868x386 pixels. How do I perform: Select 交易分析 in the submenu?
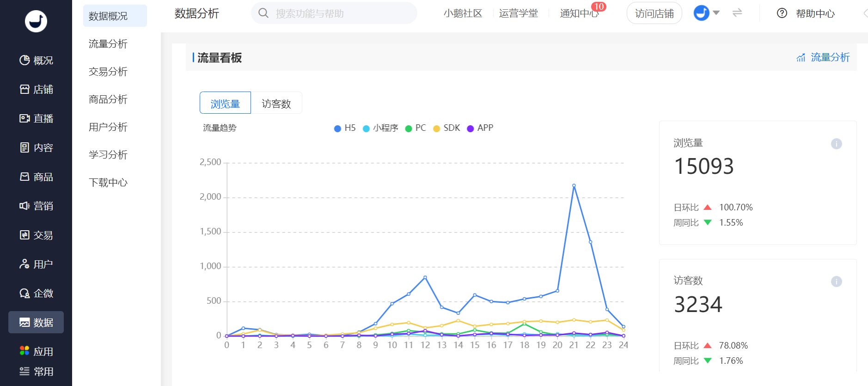108,72
